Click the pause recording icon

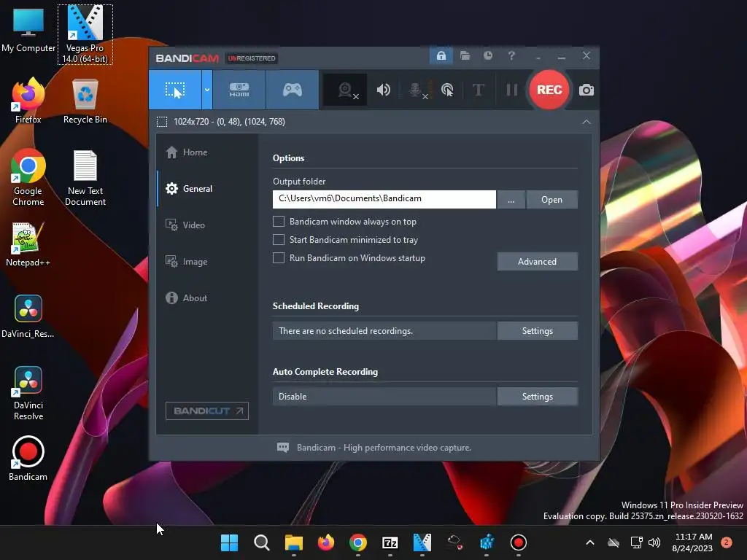tap(511, 90)
